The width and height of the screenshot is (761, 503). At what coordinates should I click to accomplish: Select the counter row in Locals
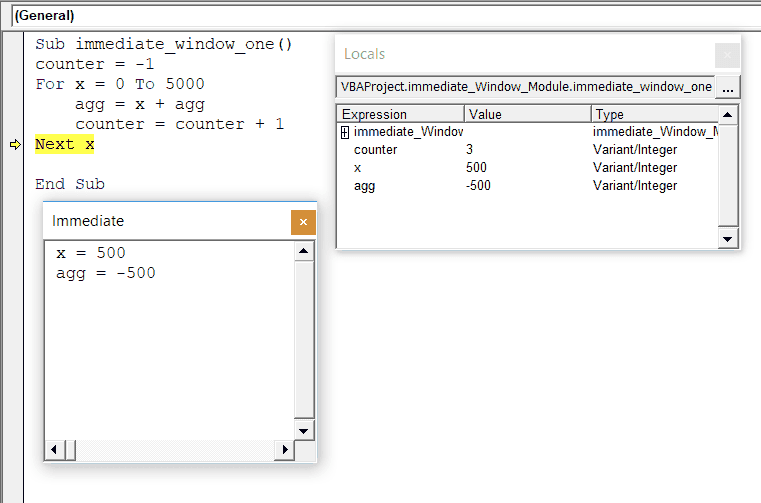(528, 150)
